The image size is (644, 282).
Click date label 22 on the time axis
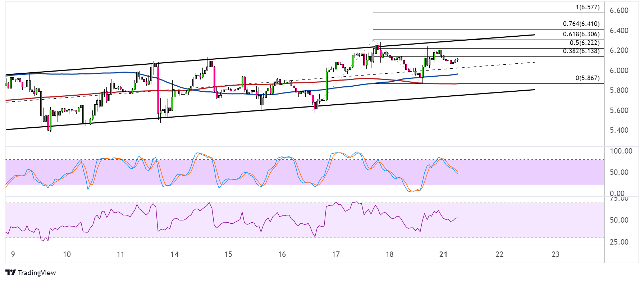point(499,254)
